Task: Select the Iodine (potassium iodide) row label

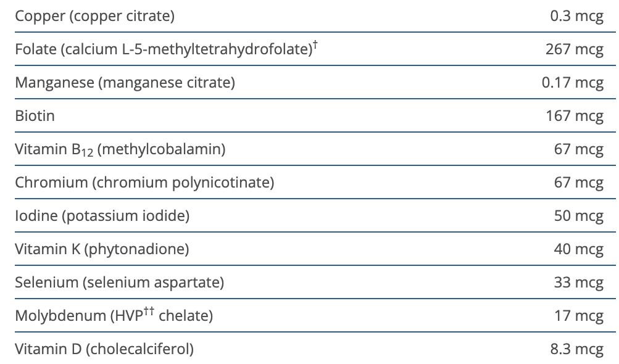Action: click(102, 216)
